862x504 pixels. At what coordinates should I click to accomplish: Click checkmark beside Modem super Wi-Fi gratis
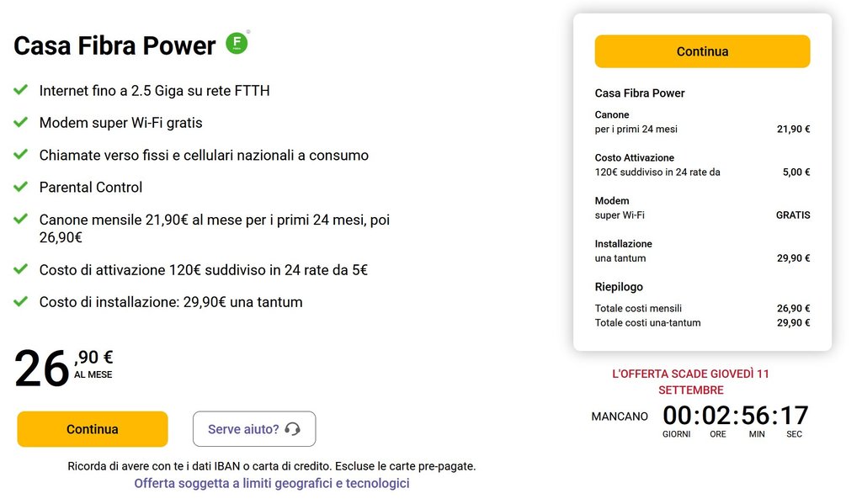coord(21,123)
